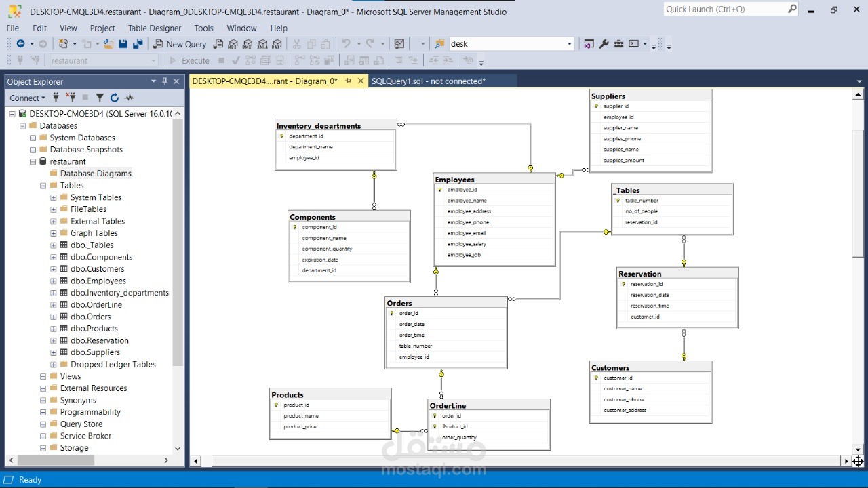The height and width of the screenshot is (488, 868).
Task: Select customer_phone column in Customers table
Action: pos(624,399)
